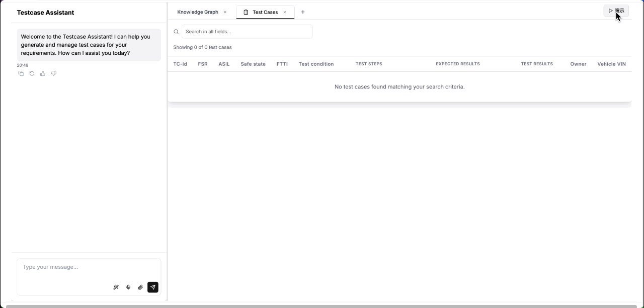This screenshot has width=644, height=308.
Task: Copy the welcome message
Action: point(21,73)
